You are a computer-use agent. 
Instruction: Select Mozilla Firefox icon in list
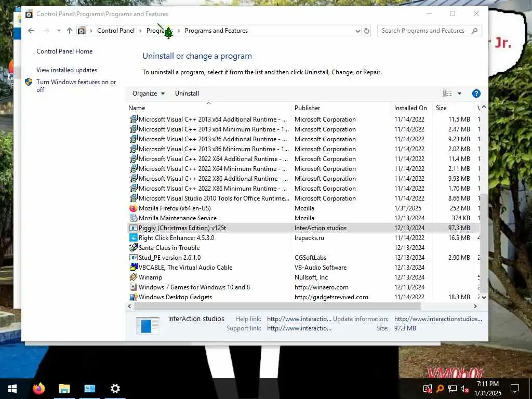pos(134,208)
